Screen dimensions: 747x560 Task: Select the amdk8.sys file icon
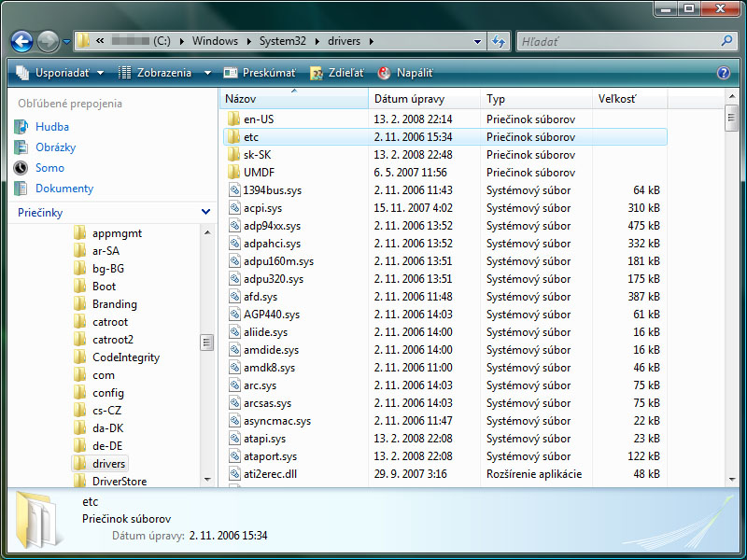tap(234, 367)
